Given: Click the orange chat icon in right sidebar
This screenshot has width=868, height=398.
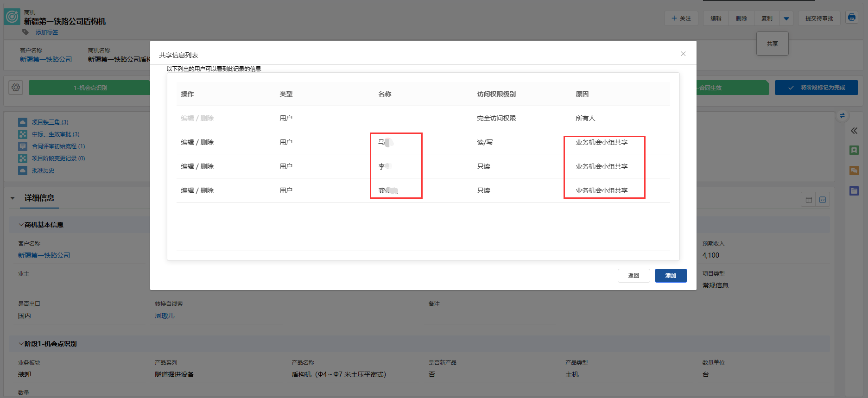Looking at the screenshot, I should [854, 171].
